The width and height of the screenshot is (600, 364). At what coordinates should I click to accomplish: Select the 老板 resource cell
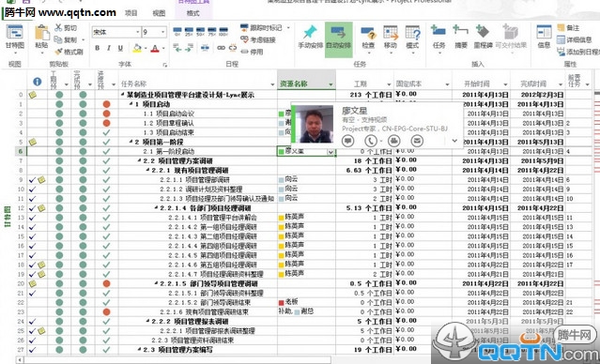click(306, 302)
